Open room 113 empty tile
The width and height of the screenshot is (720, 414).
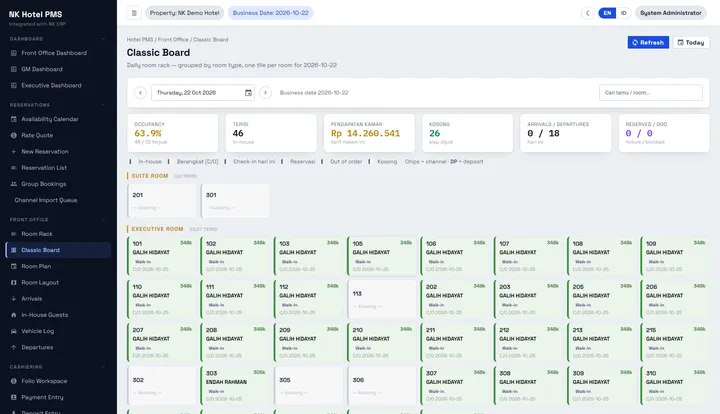pos(382,299)
